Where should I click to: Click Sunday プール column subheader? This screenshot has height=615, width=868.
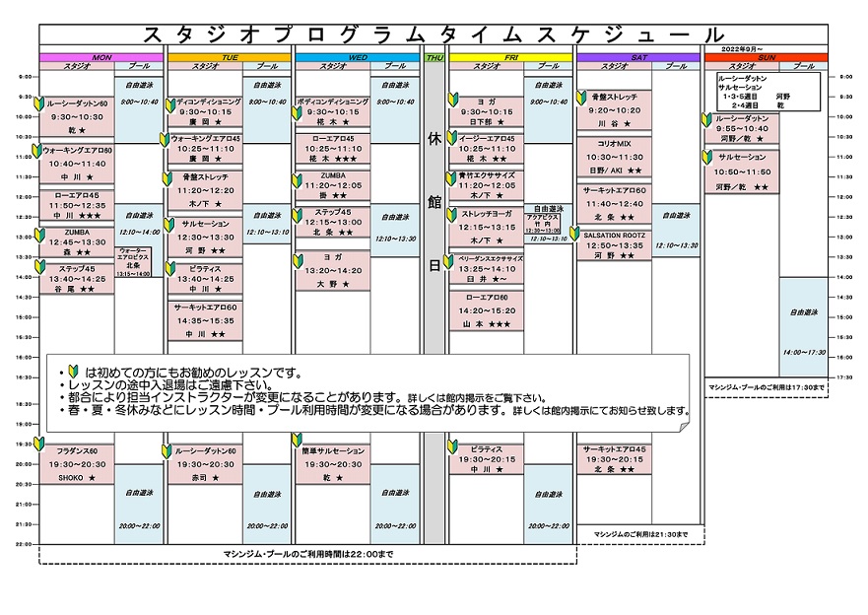tap(804, 66)
